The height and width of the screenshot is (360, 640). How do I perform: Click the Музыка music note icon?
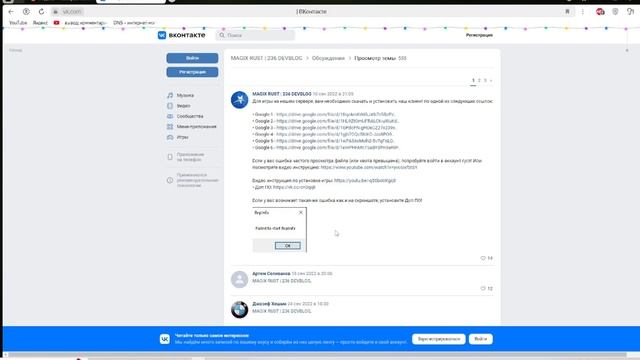tap(170, 96)
